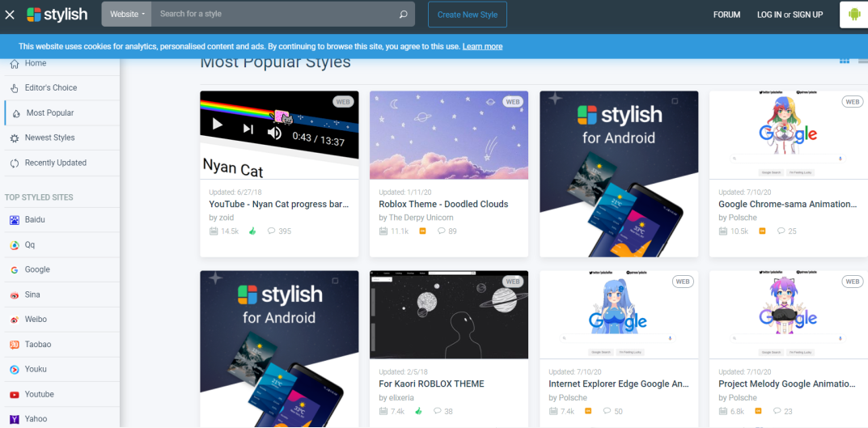Open the Nyan Cat progress bar thumbnail

(x=279, y=135)
